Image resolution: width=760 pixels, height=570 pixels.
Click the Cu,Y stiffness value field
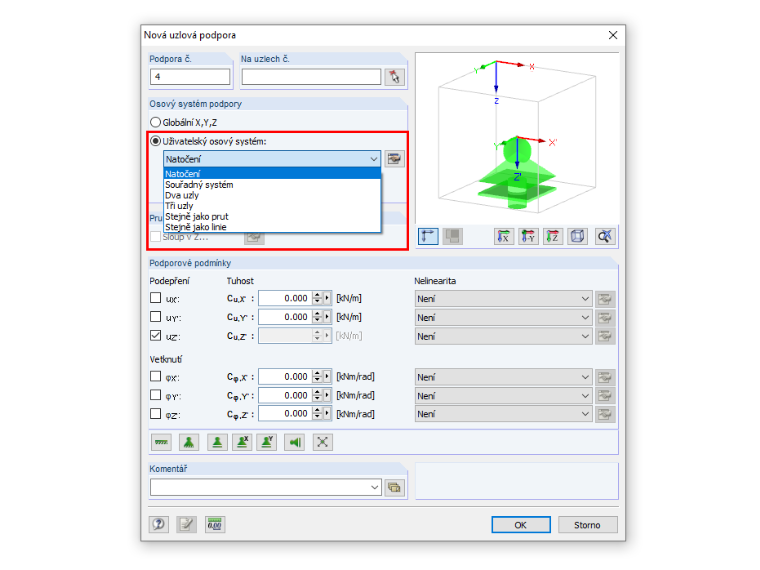tap(285, 317)
